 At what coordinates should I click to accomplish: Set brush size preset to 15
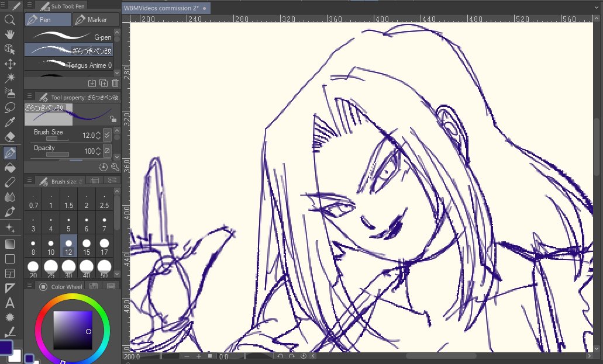pyautogui.click(x=87, y=247)
